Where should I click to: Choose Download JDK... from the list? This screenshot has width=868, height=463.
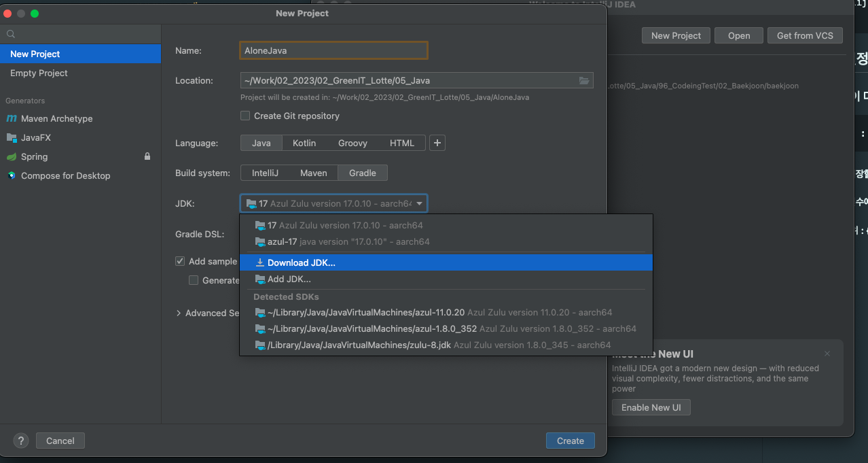pos(446,262)
